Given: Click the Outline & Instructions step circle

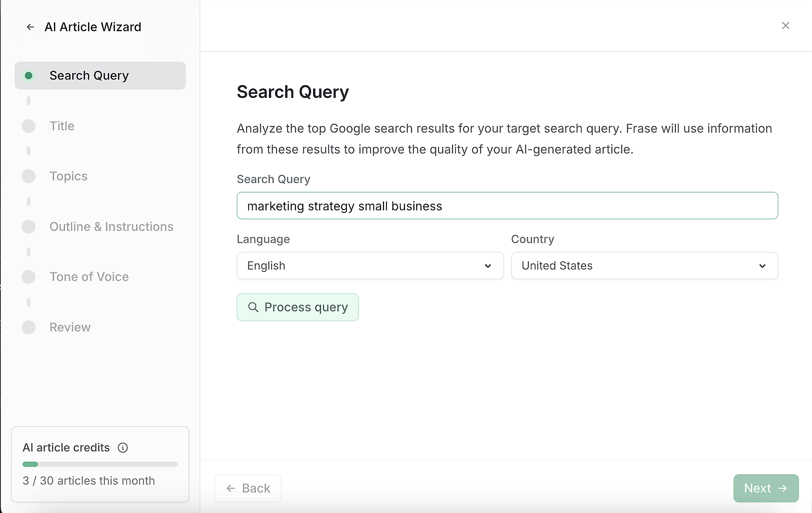Looking at the screenshot, I should pos(29,227).
